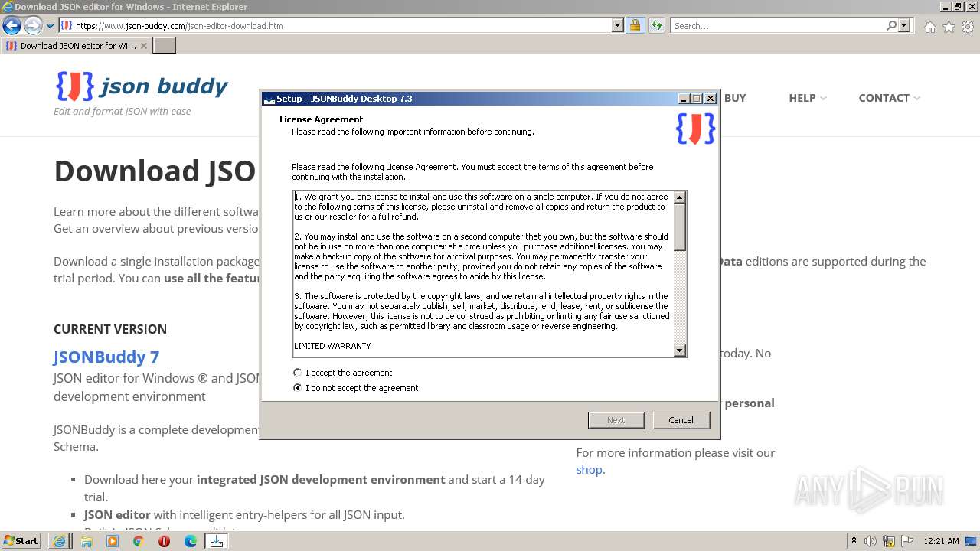Select the Download JSON editor browser tab
The width and height of the screenshot is (980, 551).
coord(77,46)
